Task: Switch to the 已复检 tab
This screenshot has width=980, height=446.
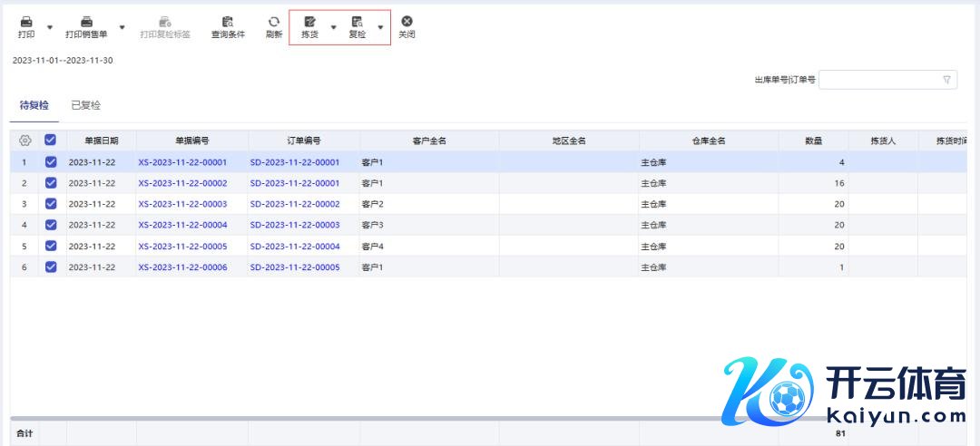Action: tap(86, 105)
